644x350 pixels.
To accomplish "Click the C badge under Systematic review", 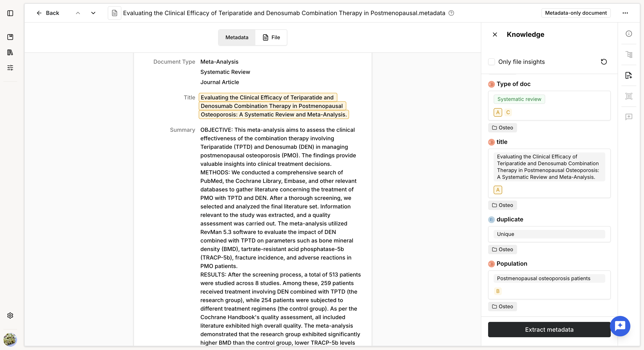I will click(x=508, y=112).
